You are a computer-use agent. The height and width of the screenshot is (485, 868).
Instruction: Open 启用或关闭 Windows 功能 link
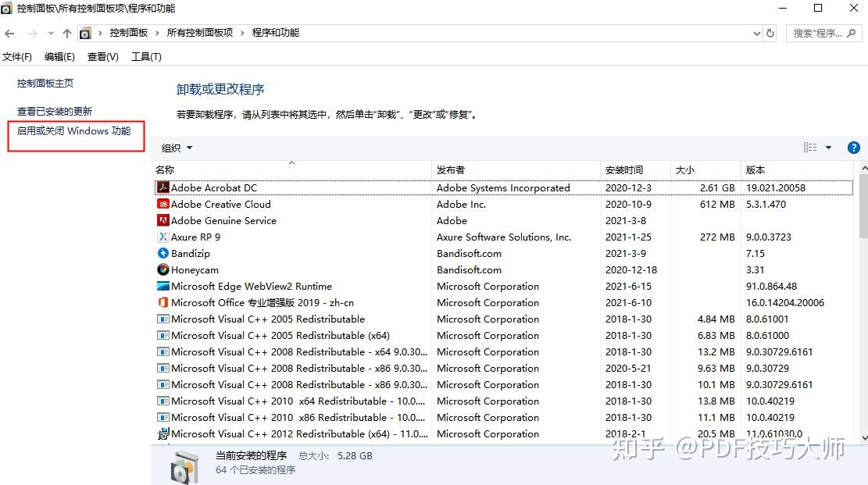(x=73, y=131)
